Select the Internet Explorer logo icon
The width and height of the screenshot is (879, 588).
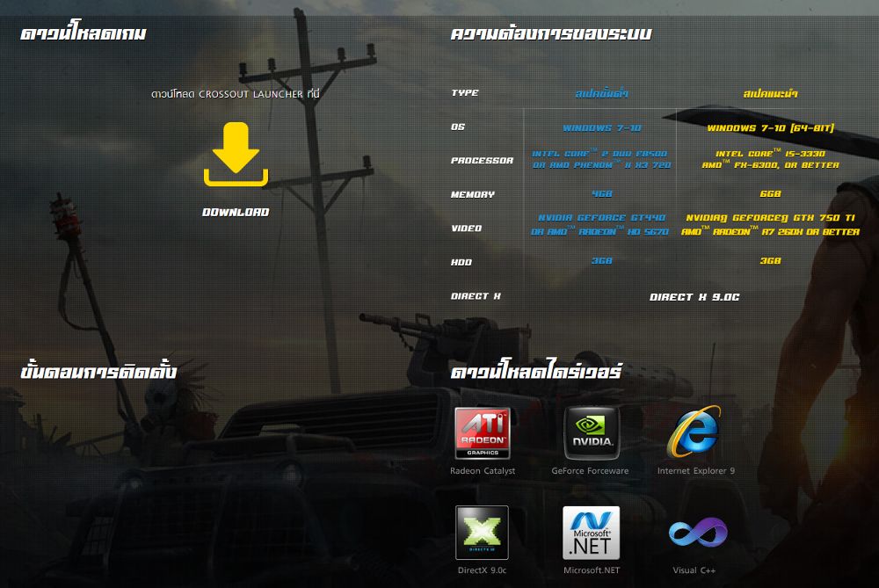(x=694, y=432)
